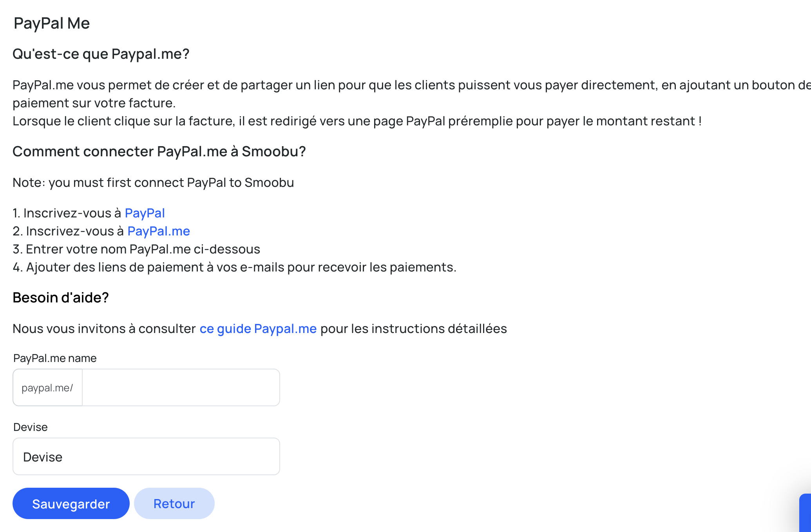Click the 'Qu'est-ce que Paypal.me?' heading
This screenshot has width=811, height=532.
click(101, 54)
